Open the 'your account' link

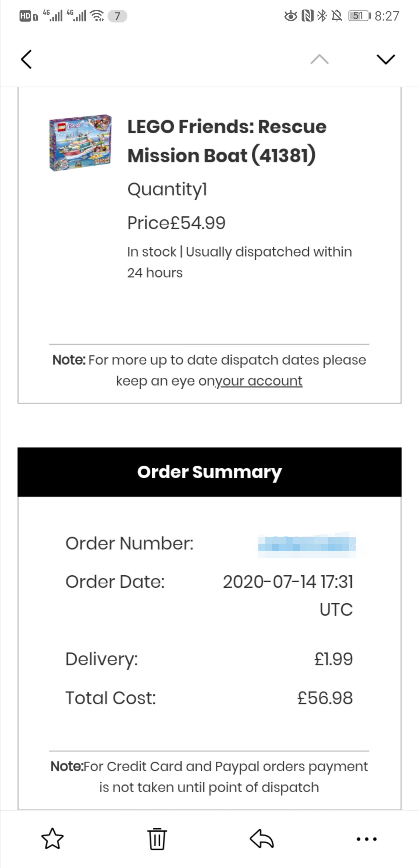(258, 381)
